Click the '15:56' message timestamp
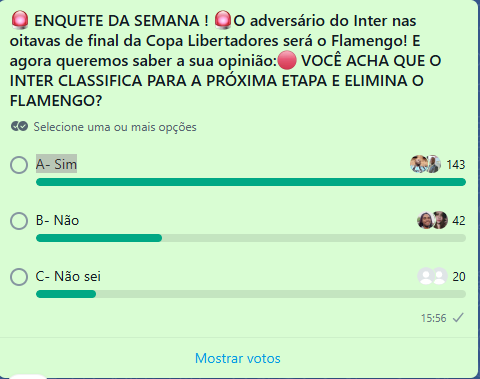The height and width of the screenshot is (379, 480). [433, 318]
